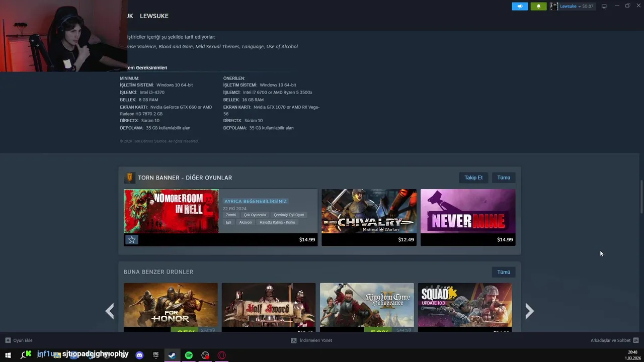644x362 pixels.
Task: Open Arkadaşlar ve Sohbet friends list
Action: (x=610, y=340)
